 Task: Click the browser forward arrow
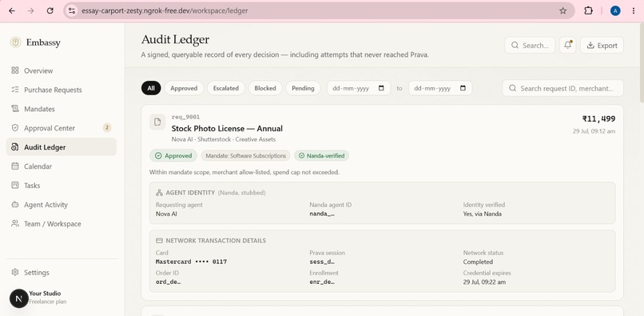(31, 10)
